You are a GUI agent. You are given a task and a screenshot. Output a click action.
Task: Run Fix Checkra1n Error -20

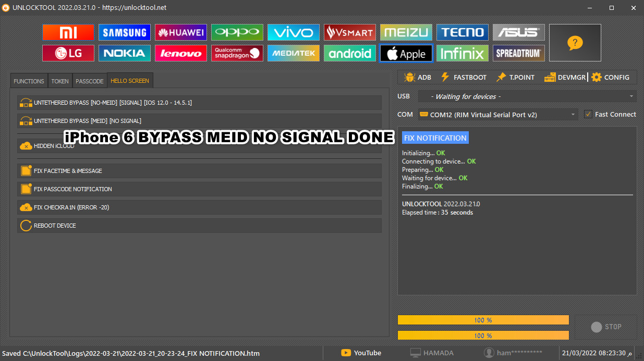199,207
